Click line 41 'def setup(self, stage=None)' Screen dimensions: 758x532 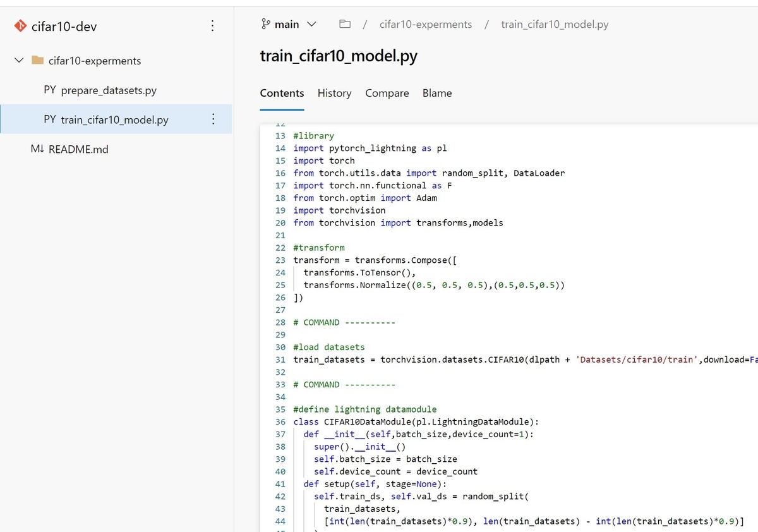tap(375, 484)
